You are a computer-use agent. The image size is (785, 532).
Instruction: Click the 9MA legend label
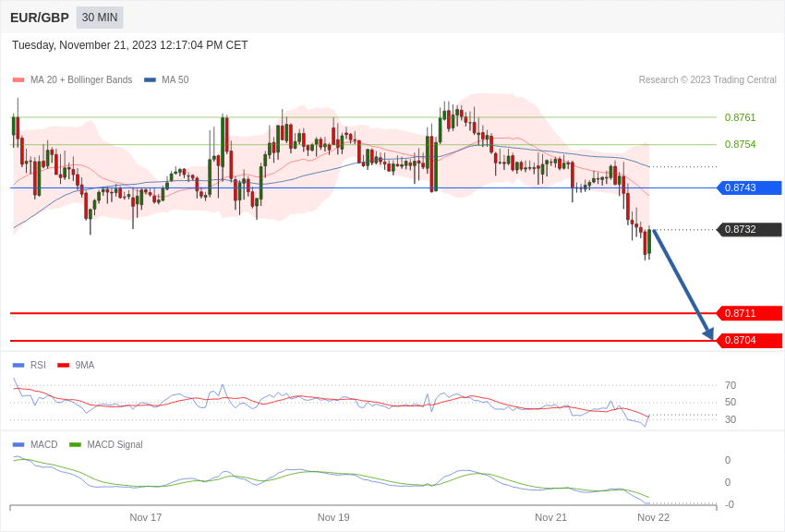coord(85,366)
